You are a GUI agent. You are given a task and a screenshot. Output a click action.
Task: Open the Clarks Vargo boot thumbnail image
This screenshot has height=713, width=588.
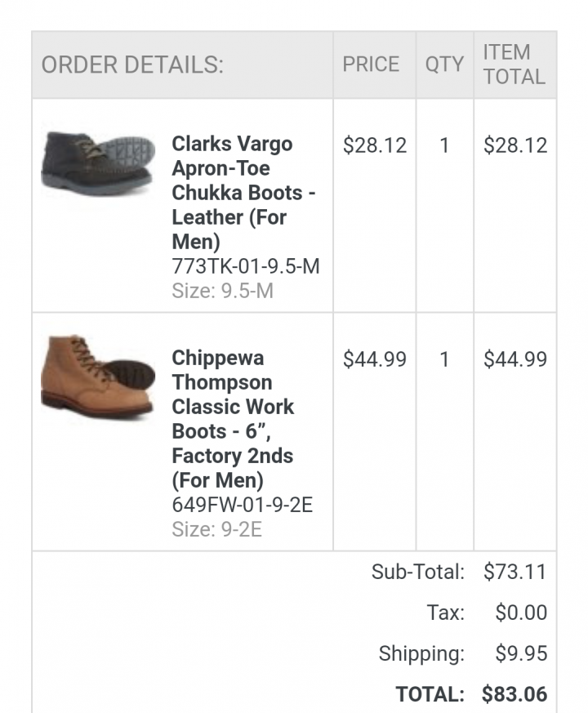pos(98,165)
